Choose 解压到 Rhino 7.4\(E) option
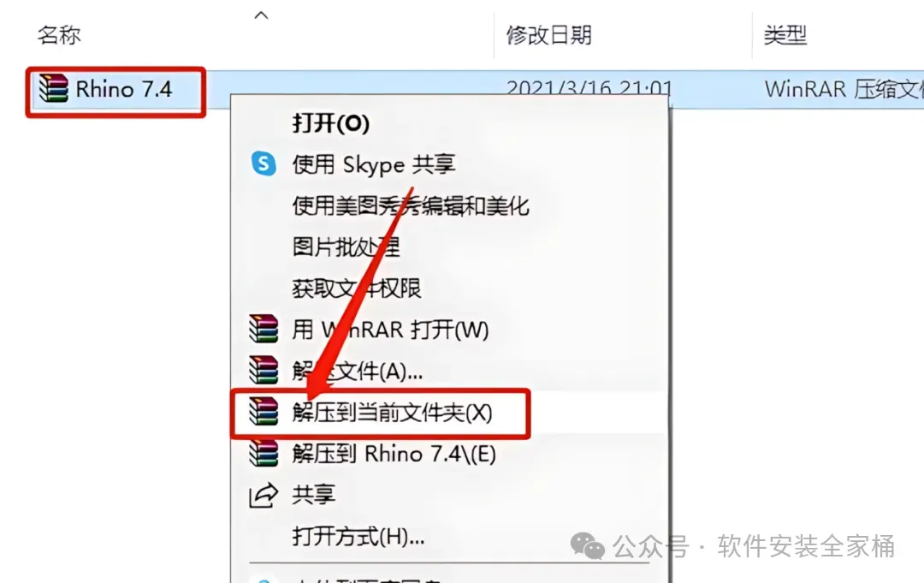 (394, 454)
